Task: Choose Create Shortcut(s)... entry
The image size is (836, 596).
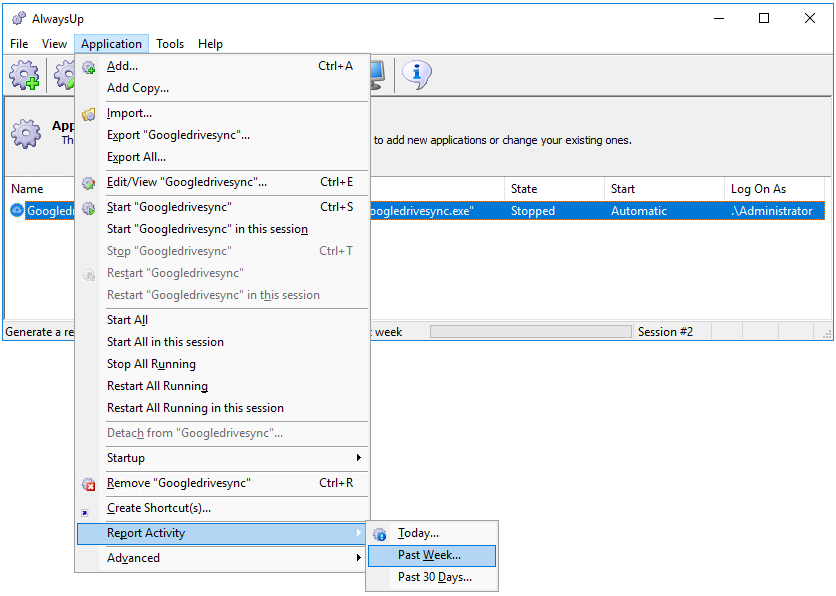Action: [222, 508]
